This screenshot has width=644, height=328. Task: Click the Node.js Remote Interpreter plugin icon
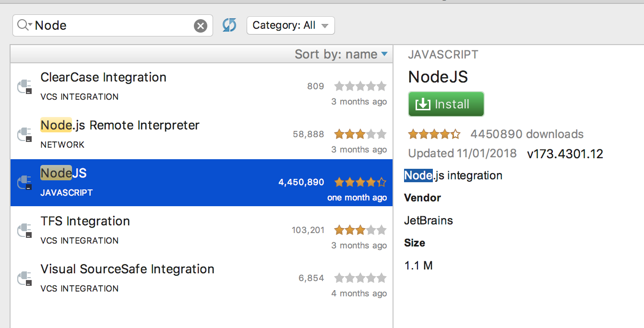[24, 135]
